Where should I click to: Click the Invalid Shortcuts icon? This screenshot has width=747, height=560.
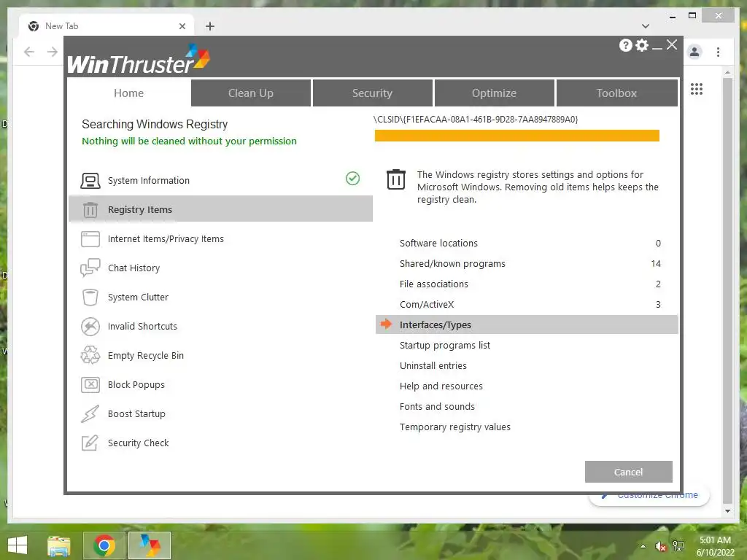click(x=90, y=326)
